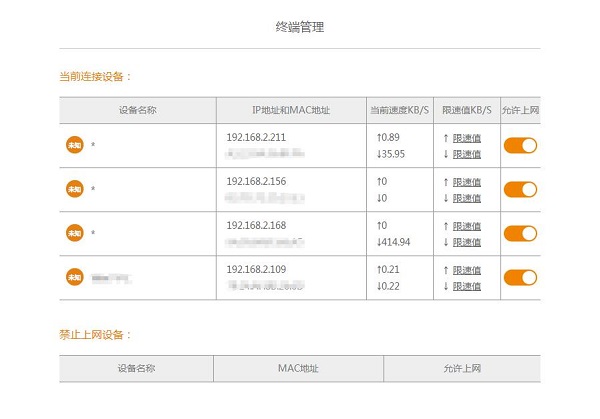Click the 未知 device icon for 192.168.2.109
The image size is (600, 419).
click(x=74, y=277)
